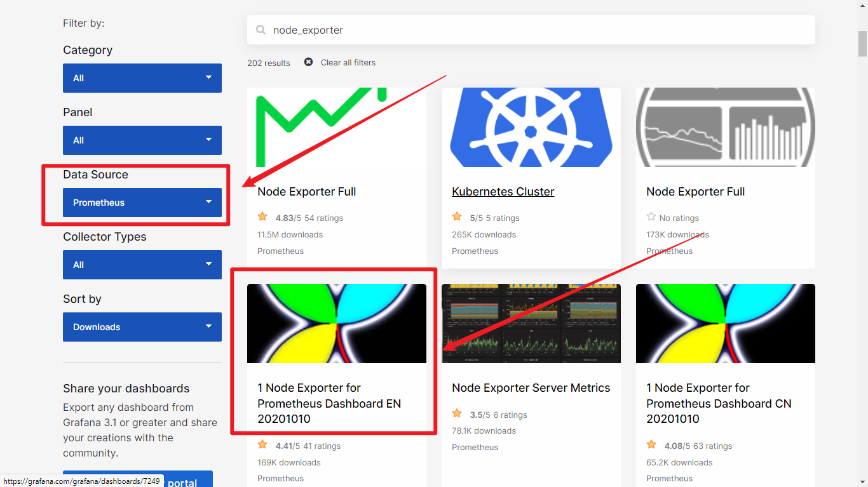Click the colorful thumbnail of Dashboard EN card
Viewport: 868px width, 487px height.
337,323
